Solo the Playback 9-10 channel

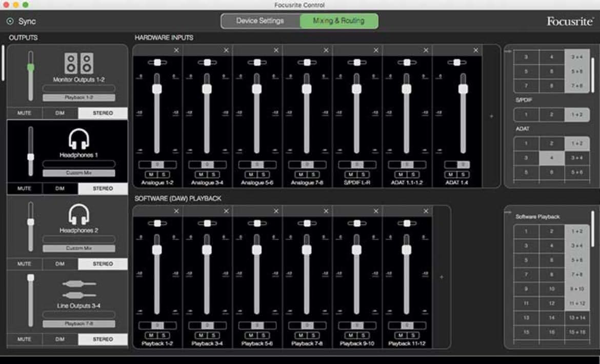coord(363,335)
